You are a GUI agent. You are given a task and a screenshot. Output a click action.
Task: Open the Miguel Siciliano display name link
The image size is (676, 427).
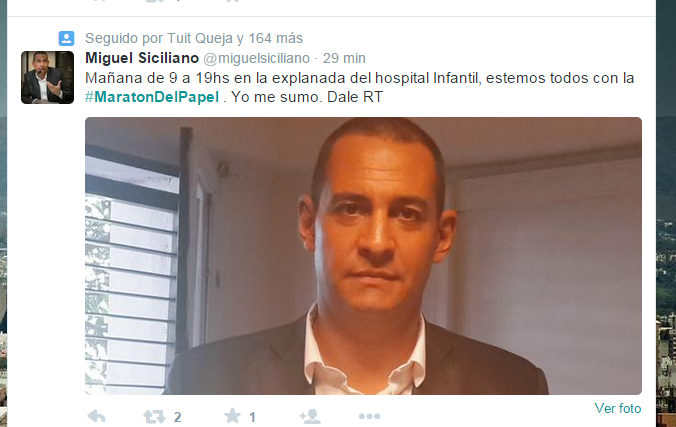[x=142, y=58]
